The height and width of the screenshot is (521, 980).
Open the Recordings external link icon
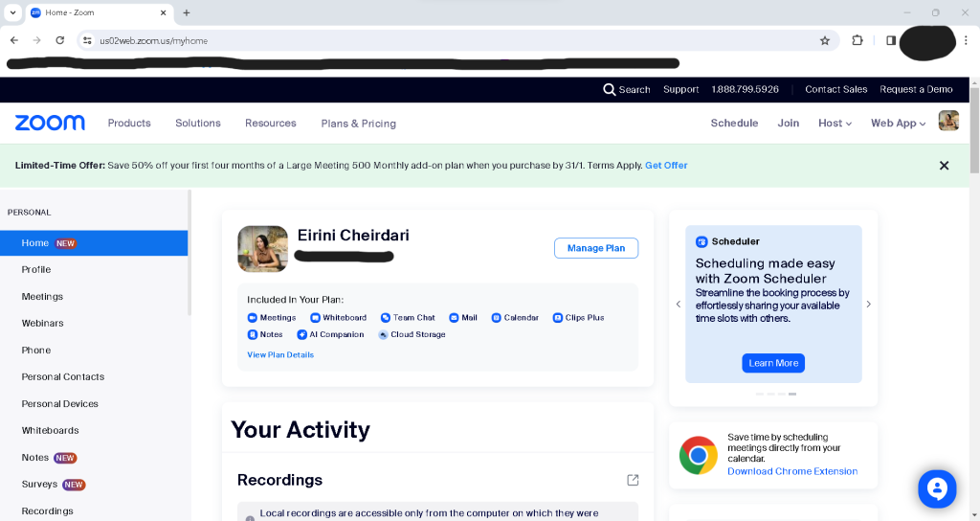pos(633,480)
